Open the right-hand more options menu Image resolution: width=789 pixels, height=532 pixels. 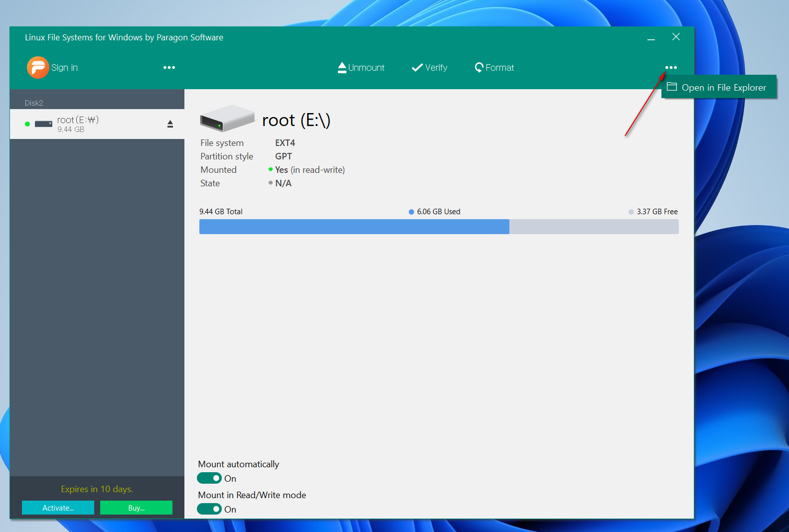(671, 68)
